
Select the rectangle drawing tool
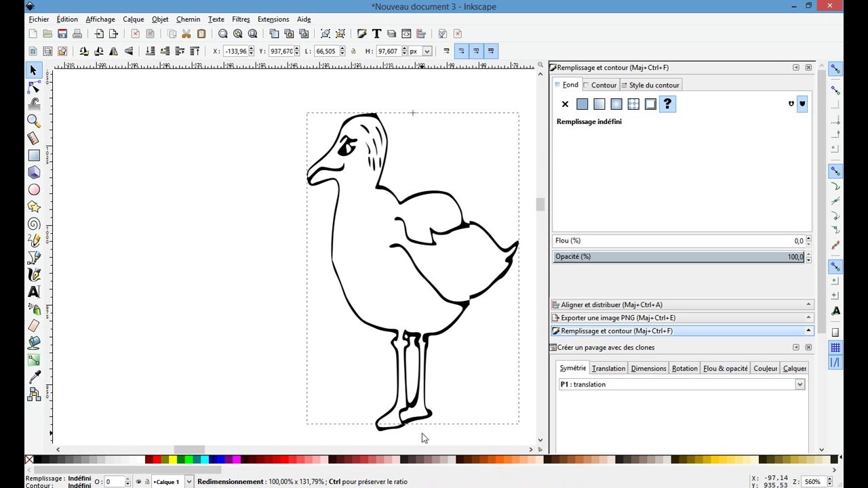(x=33, y=155)
